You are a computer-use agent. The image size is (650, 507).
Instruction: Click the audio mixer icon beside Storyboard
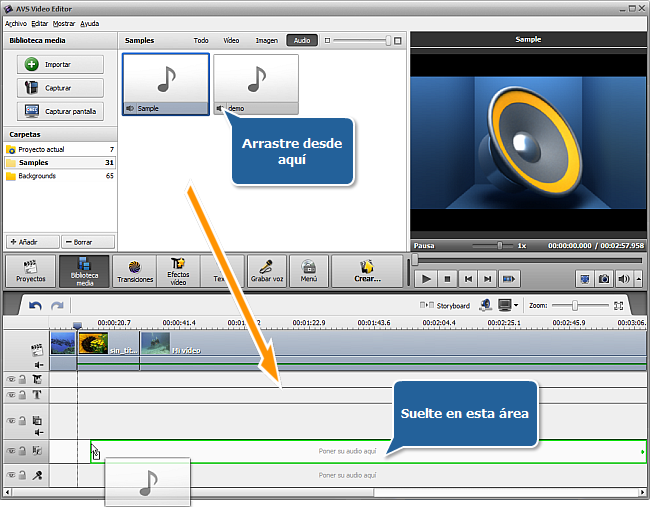coord(485,305)
